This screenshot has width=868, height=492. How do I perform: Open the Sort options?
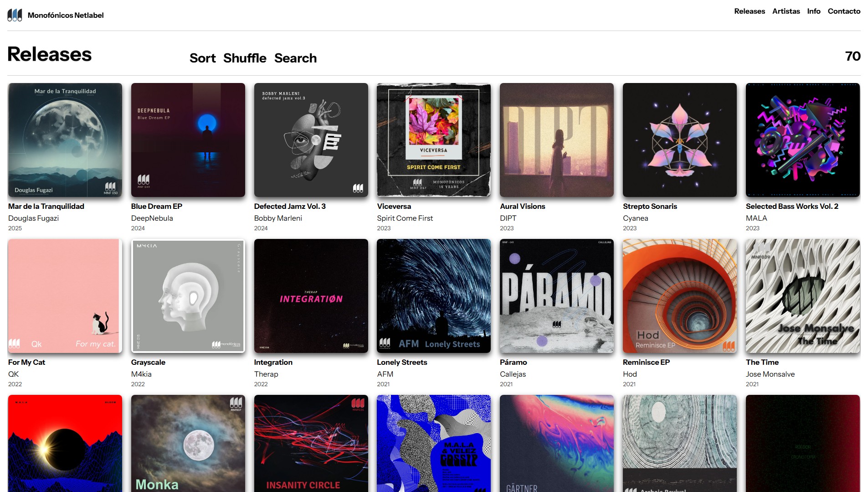click(202, 58)
